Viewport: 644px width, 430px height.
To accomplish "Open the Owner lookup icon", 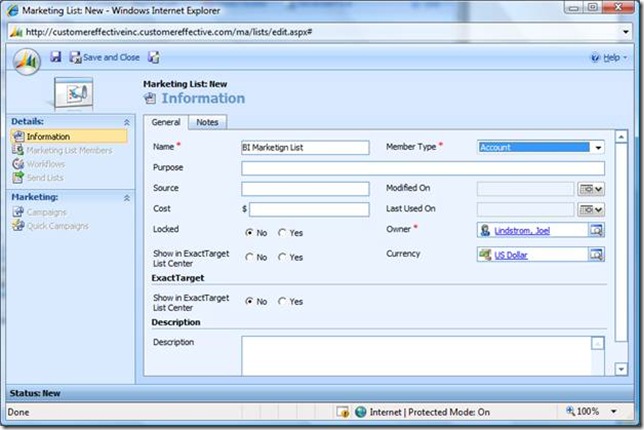I will [596, 231].
